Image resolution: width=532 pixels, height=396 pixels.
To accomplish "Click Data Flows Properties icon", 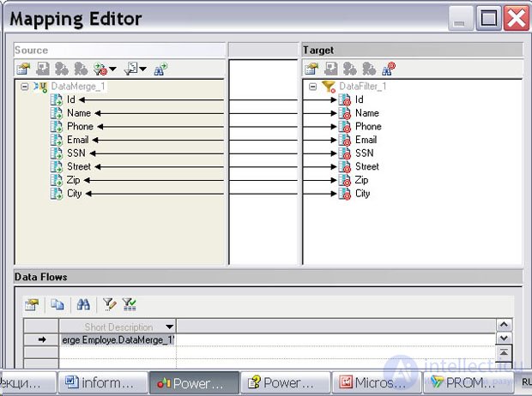I will coord(32,304).
